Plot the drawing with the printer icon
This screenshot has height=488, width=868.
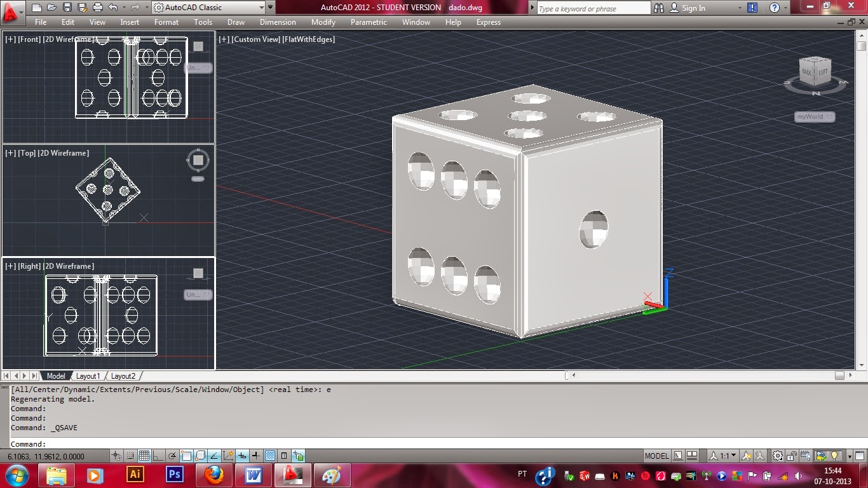click(x=97, y=8)
